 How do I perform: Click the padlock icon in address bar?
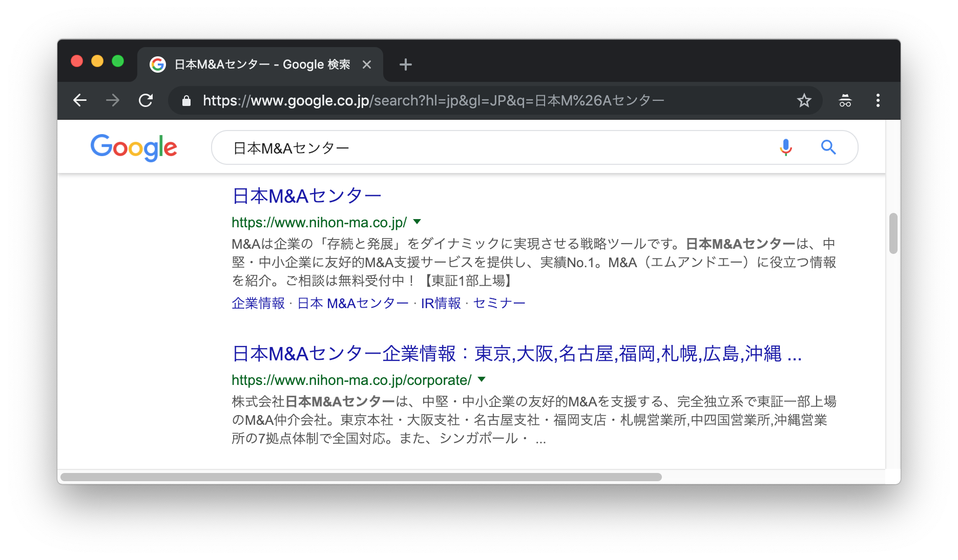pos(185,100)
